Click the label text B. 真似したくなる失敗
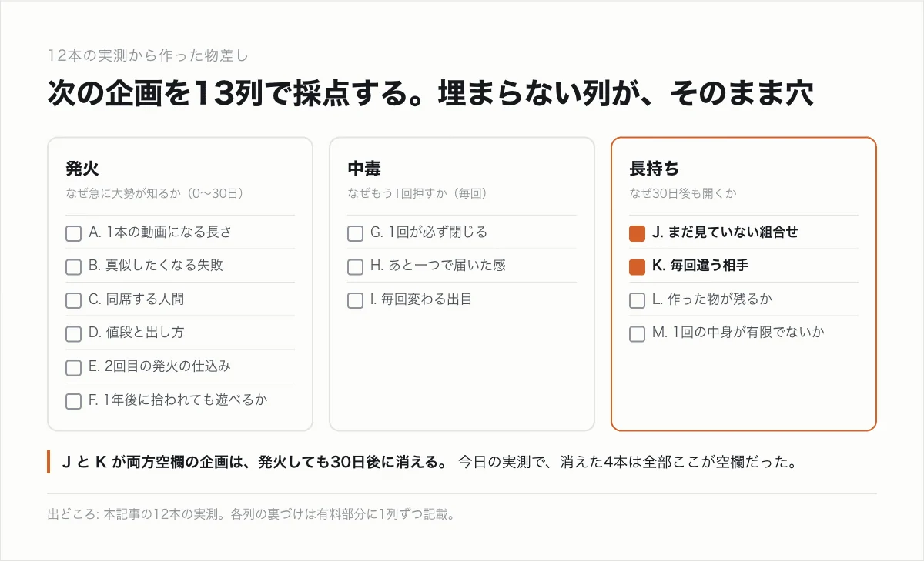The width and height of the screenshot is (924, 562). (156, 266)
